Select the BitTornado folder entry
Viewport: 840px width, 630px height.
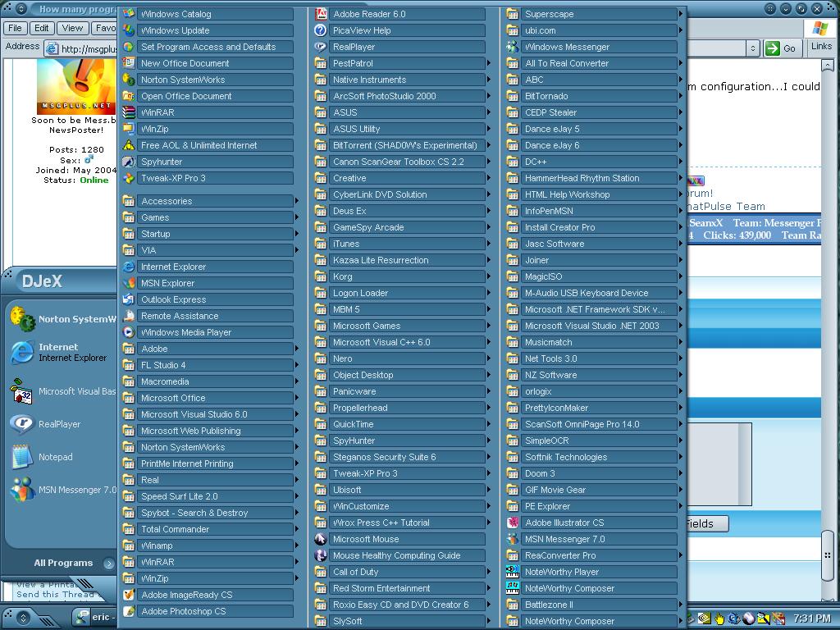[x=592, y=96]
